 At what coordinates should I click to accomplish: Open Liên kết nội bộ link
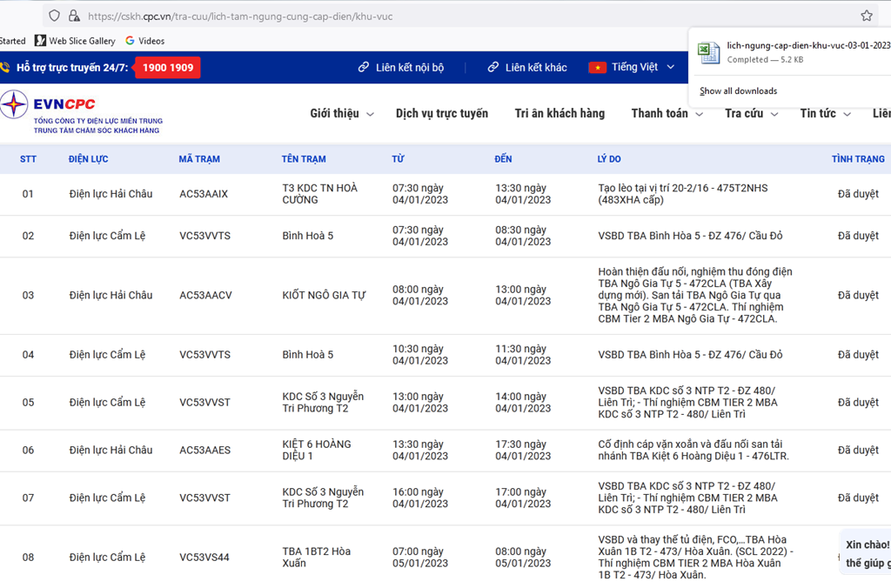pyautogui.click(x=401, y=68)
